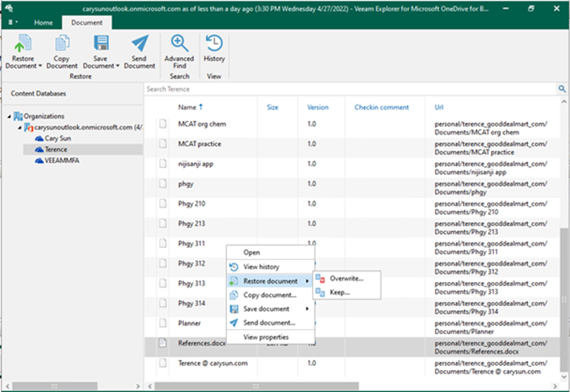570x392 pixels.
Task: Click the application menu icon left of Home
Action: [x=13, y=22]
